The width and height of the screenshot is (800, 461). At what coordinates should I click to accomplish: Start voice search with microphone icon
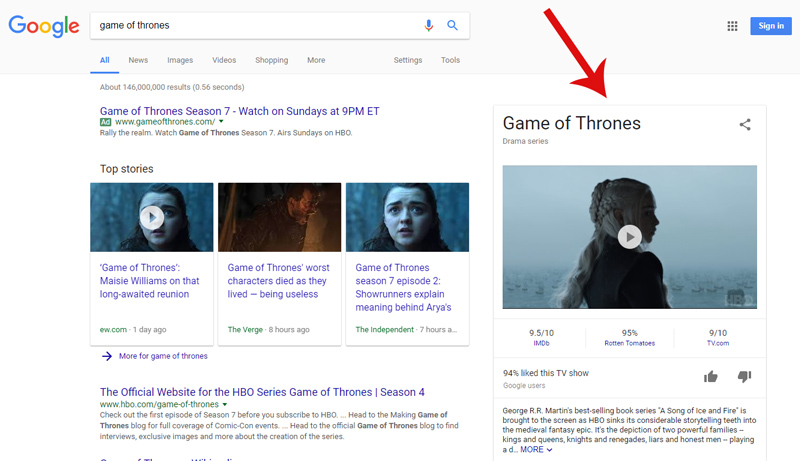(x=429, y=25)
